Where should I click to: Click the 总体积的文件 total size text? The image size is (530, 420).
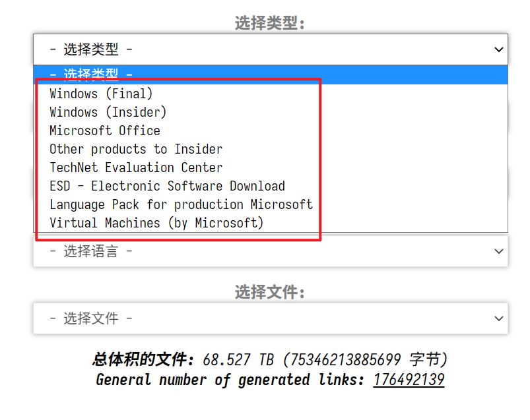[143, 360]
